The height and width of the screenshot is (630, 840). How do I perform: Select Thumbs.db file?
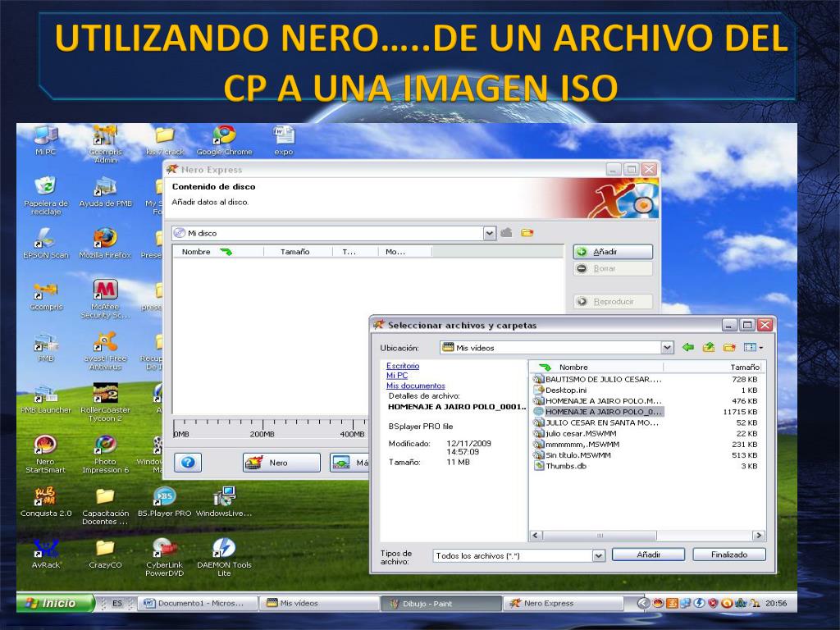point(646,466)
